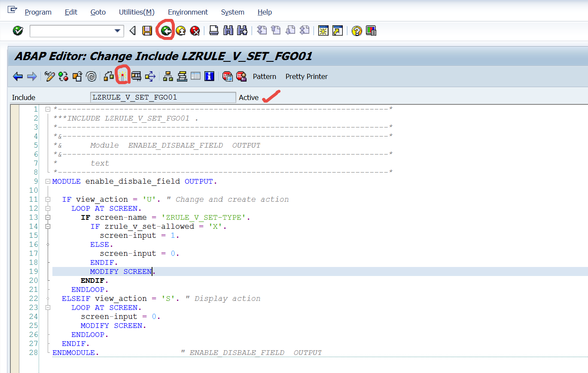The height and width of the screenshot is (373, 588).
Task: Open the command field dropdown arrow
Action: (x=117, y=31)
